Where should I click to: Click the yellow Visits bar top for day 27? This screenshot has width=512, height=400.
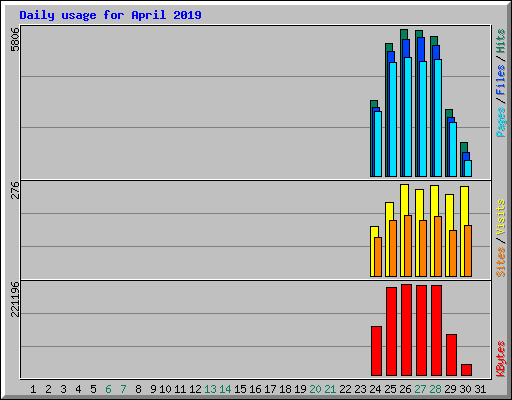tap(419, 204)
